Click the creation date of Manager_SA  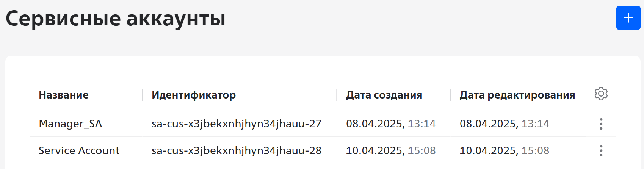click(391, 124)
